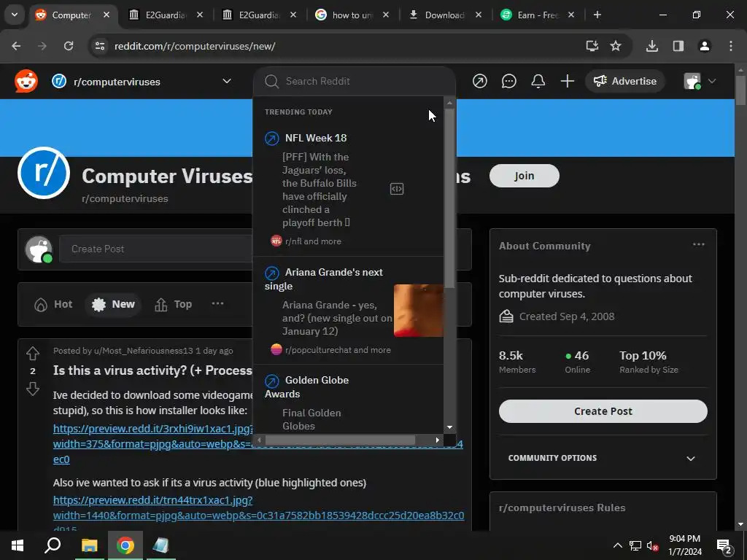
Task: Open the notifications bell
Action: point(538,81)
